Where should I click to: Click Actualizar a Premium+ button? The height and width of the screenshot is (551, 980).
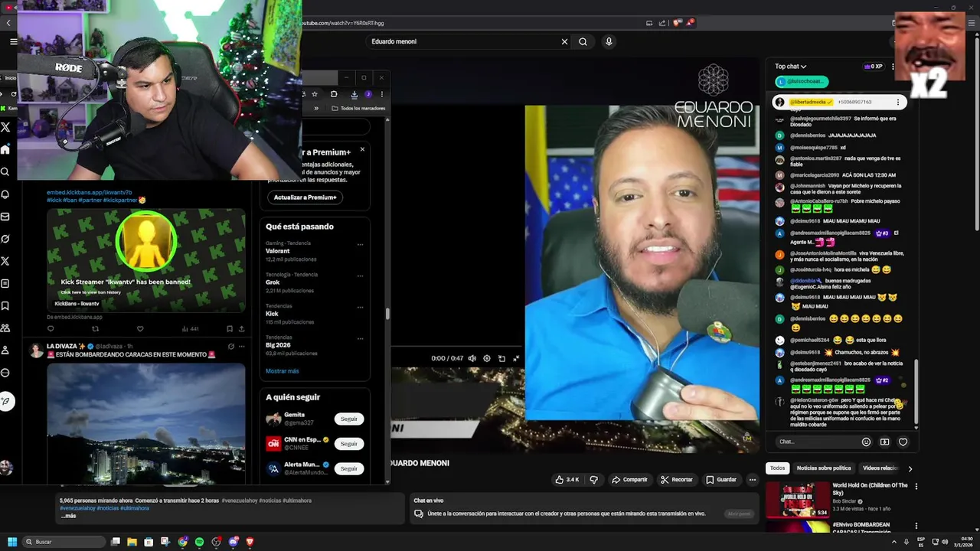(x=305, y=197)
